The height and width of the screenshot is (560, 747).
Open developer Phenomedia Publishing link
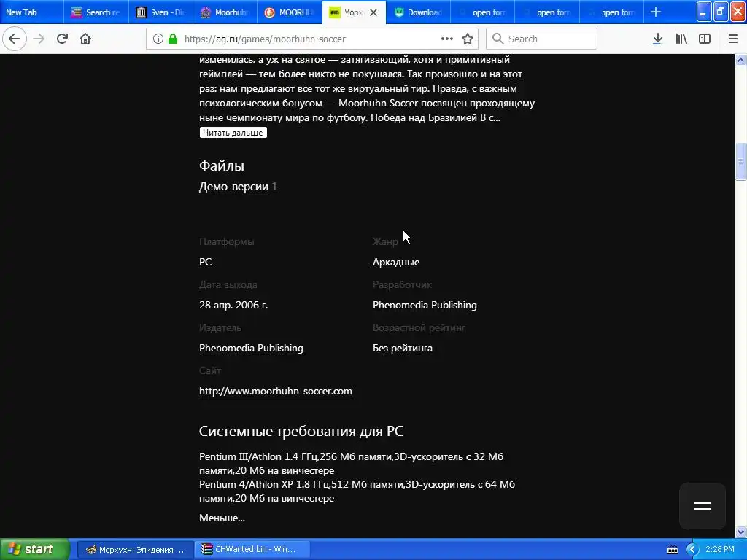(425, 305)
